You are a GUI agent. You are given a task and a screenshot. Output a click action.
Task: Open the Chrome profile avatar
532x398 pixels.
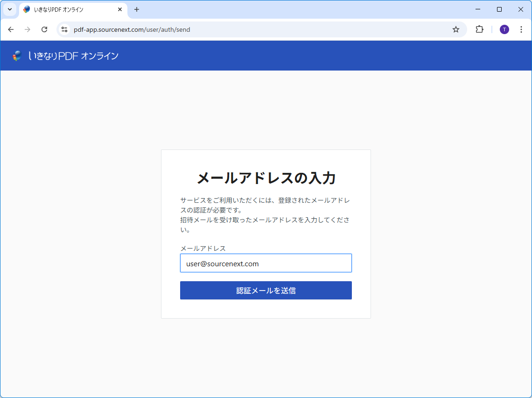504,29
